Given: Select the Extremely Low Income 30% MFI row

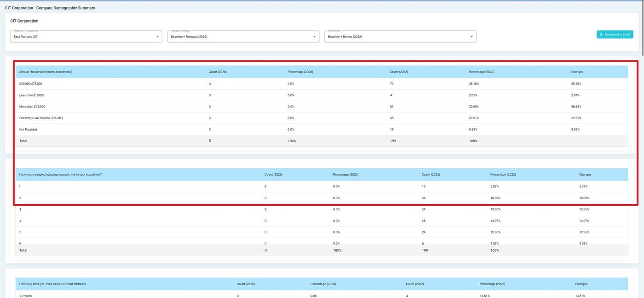Looking at the screenshot, I should pyautogui.click(x=41, y=118).
